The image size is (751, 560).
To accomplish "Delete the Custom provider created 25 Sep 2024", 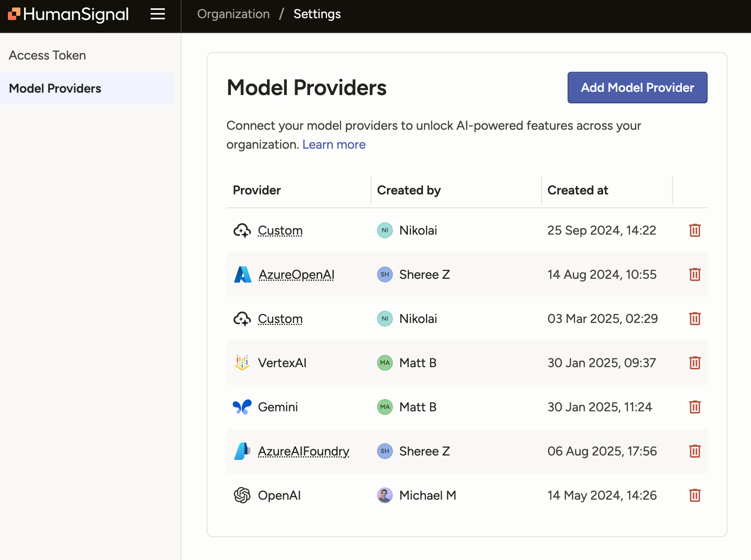I will [x=695, y=230].
